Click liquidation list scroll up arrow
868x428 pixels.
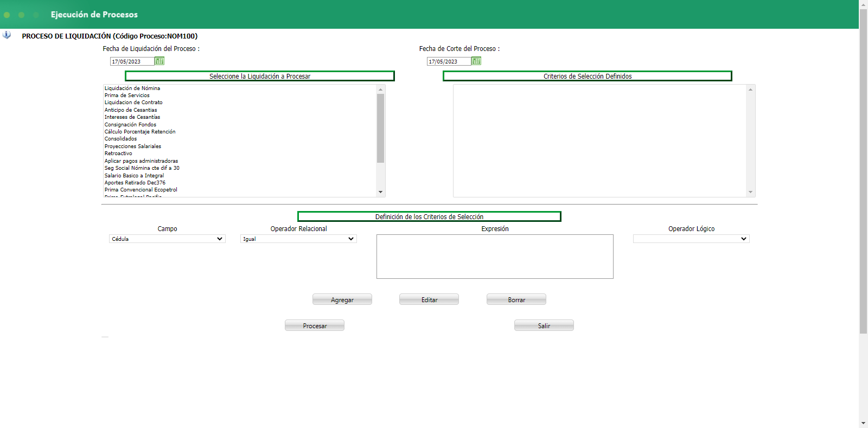click(380, 89)
